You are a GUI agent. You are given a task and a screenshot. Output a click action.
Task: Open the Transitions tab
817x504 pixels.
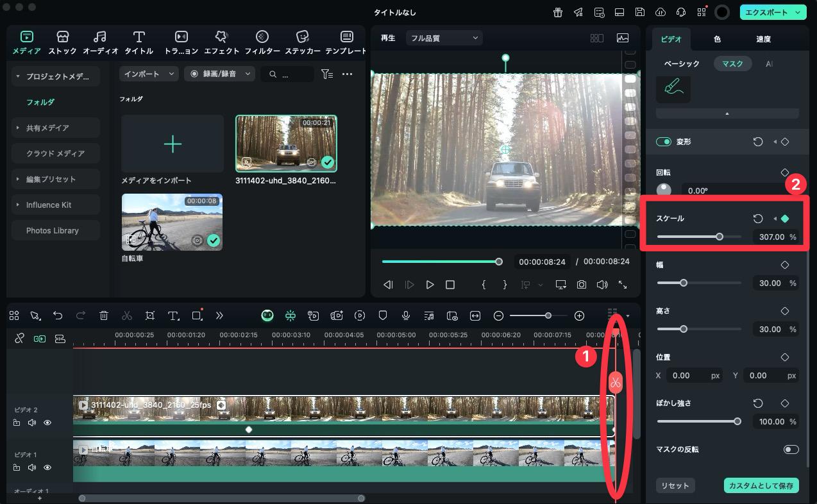tap(181, 42)
